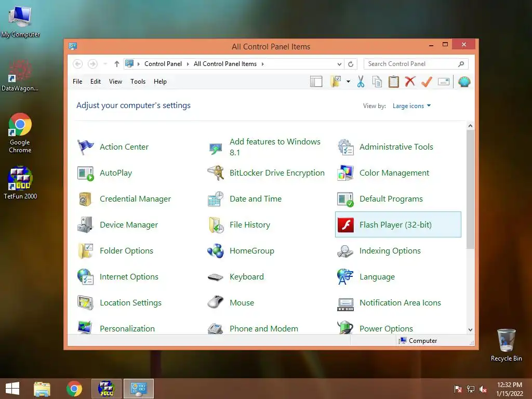Click the Copy toolbar icon
The image size is (532, 399).
[x=377, y=82]
